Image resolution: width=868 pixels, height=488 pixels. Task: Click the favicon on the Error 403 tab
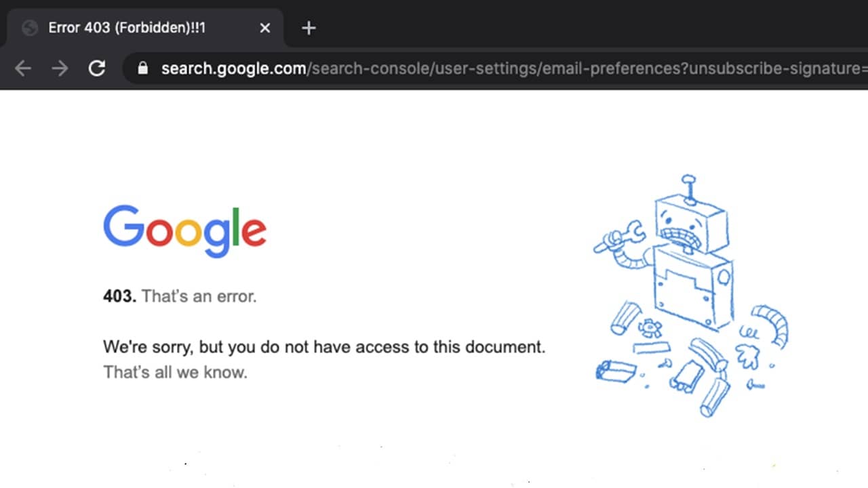tap(29, 28)
